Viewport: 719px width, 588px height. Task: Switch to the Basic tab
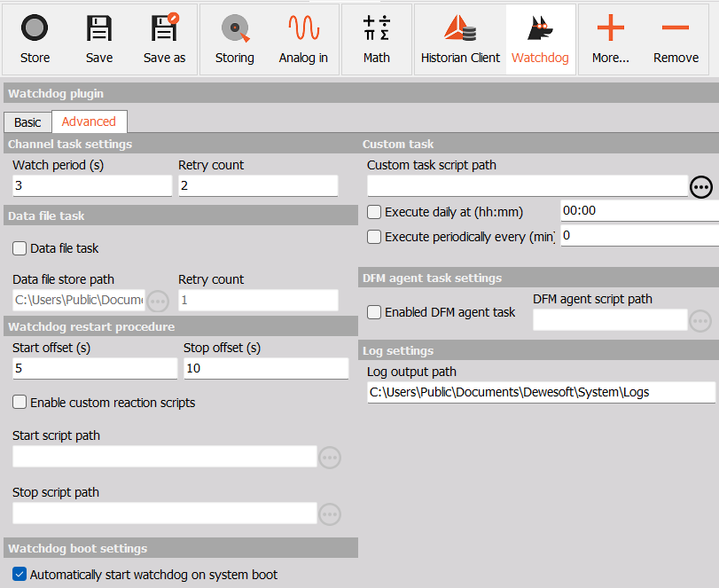click(27, 122)
